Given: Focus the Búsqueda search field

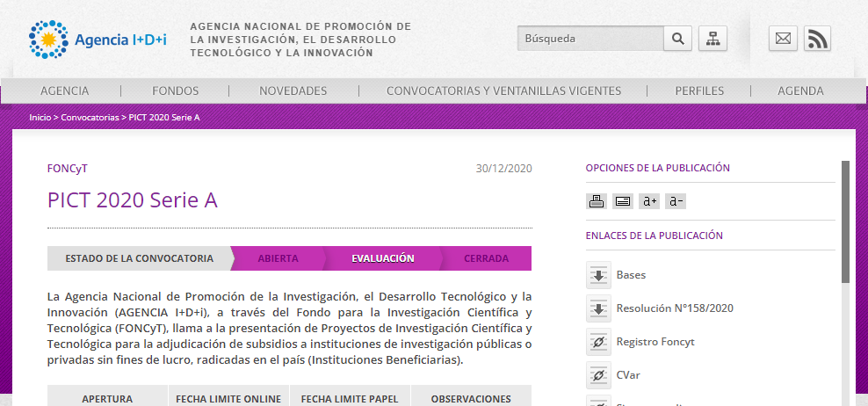Looking at the screenshot, I should [590, 39].
